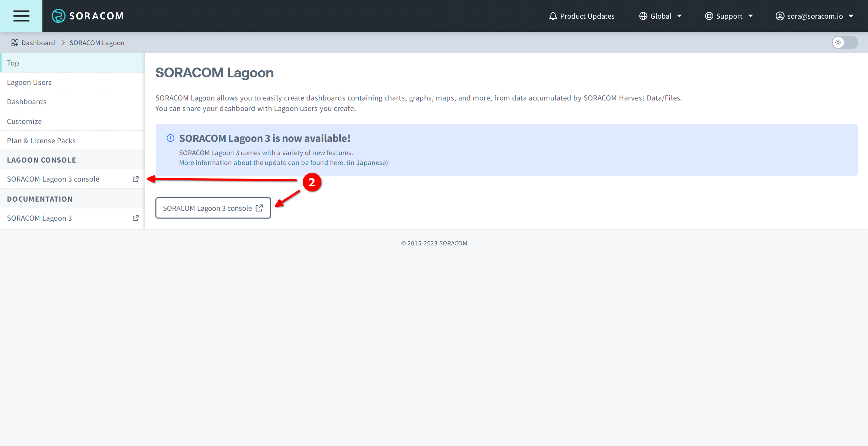The height and width of the screenshot is (446, 868).
Task: Click the SORACOM logo icon
Action: [x=58, y=15]
